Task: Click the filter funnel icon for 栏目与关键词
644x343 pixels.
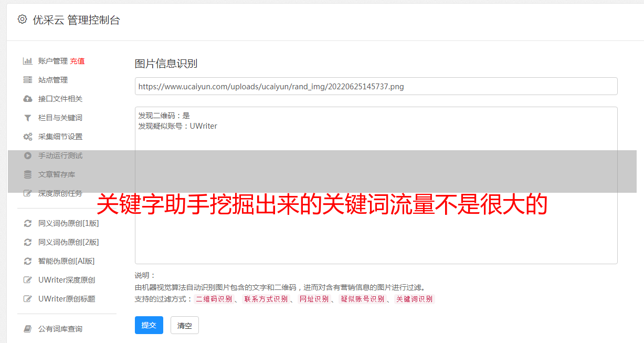Action: click(x=28, y=118)
